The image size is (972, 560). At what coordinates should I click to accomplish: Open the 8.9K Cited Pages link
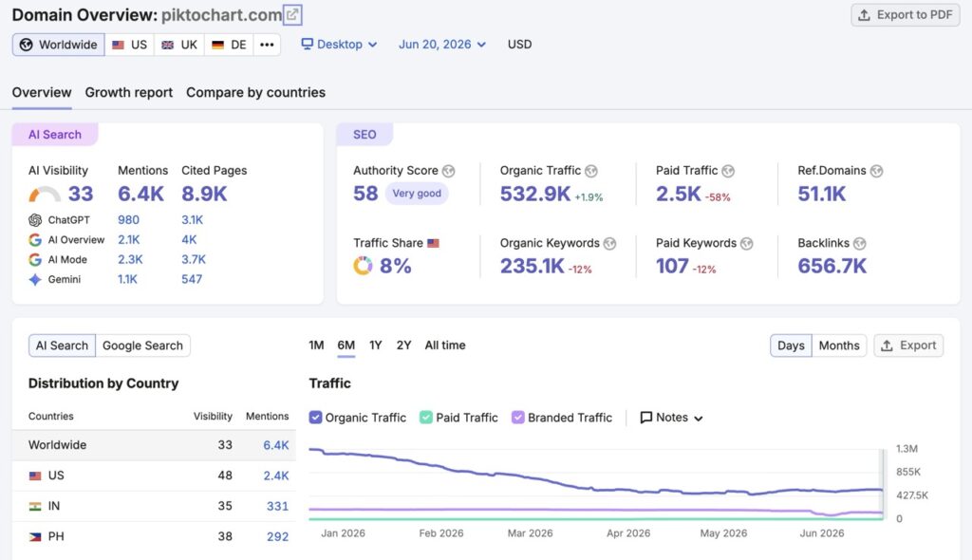pyautogui.click(x=204, y=195)
